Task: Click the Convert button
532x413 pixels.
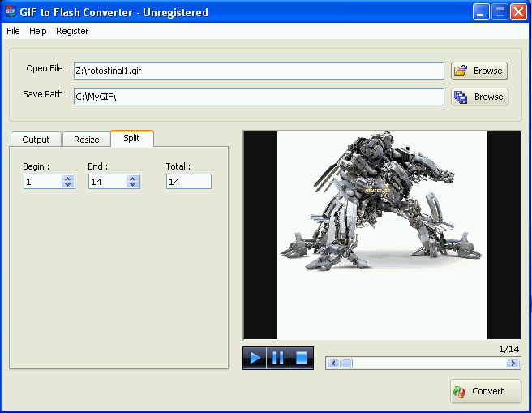Action: click(486, 391)
